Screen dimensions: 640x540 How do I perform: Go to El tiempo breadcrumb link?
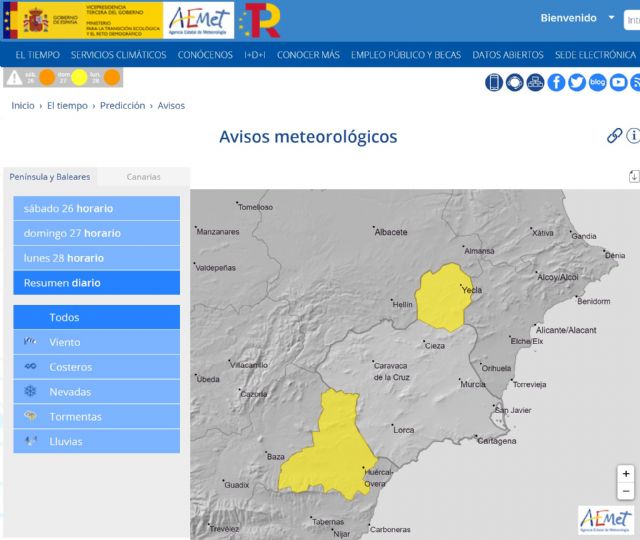67,106
